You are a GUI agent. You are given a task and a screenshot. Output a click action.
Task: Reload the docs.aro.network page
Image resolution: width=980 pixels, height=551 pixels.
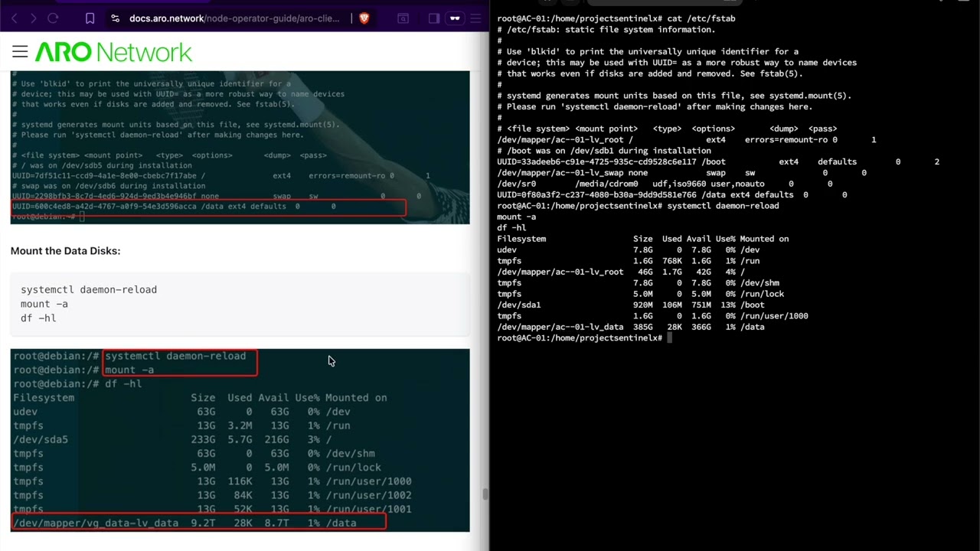point(53,18)
